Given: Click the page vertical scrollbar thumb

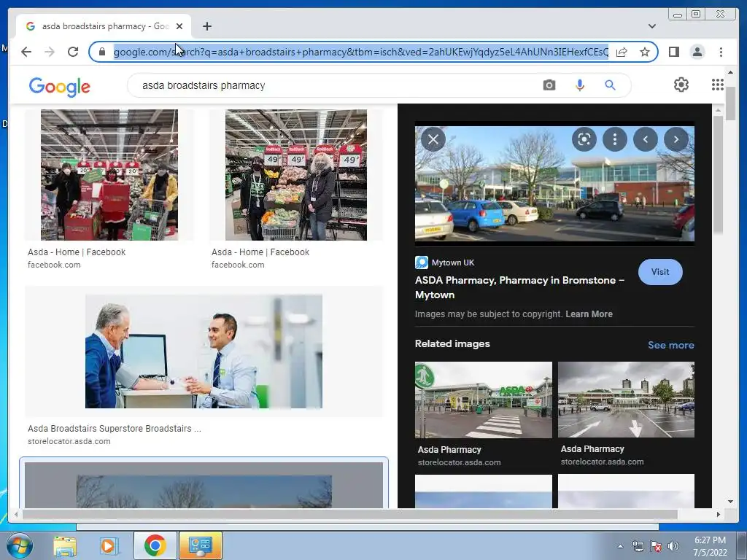Looking at the screenshot, I should click(729, 104).
